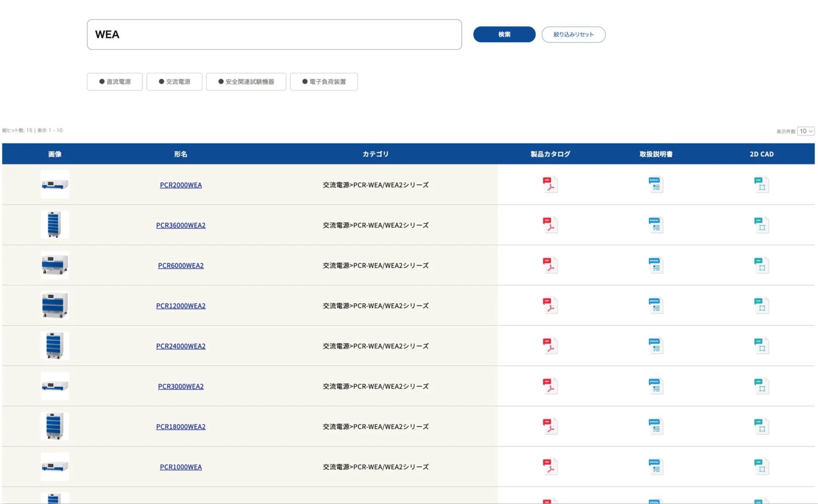The height and width of the screenshot is (504, 818).
Task: Open manual icon for PCR36000WEA2
Action: 656,225
